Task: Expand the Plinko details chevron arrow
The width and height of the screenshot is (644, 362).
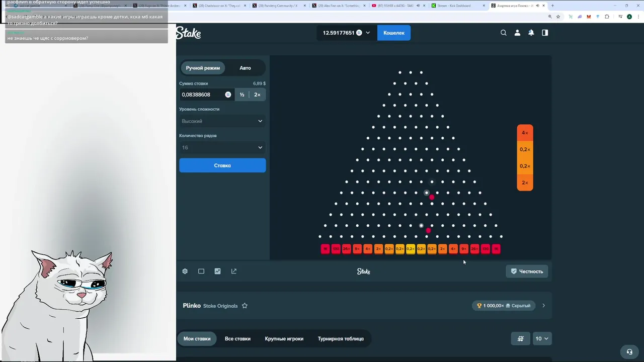Action: click(543, 306)
